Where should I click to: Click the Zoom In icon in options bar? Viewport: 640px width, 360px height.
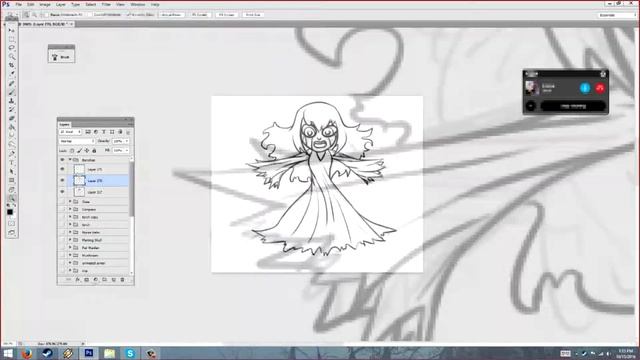(x=26, y=15)
